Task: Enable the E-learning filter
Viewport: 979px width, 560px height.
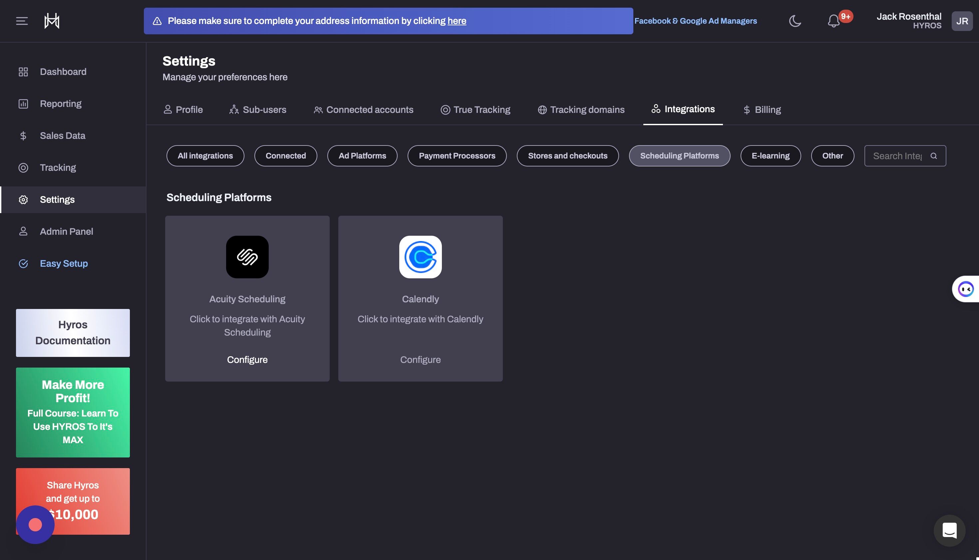Action: click(x=771, y=155)
